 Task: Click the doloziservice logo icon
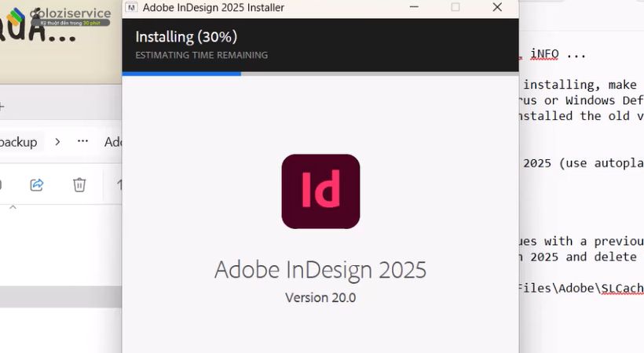click(x=16, y=16)
